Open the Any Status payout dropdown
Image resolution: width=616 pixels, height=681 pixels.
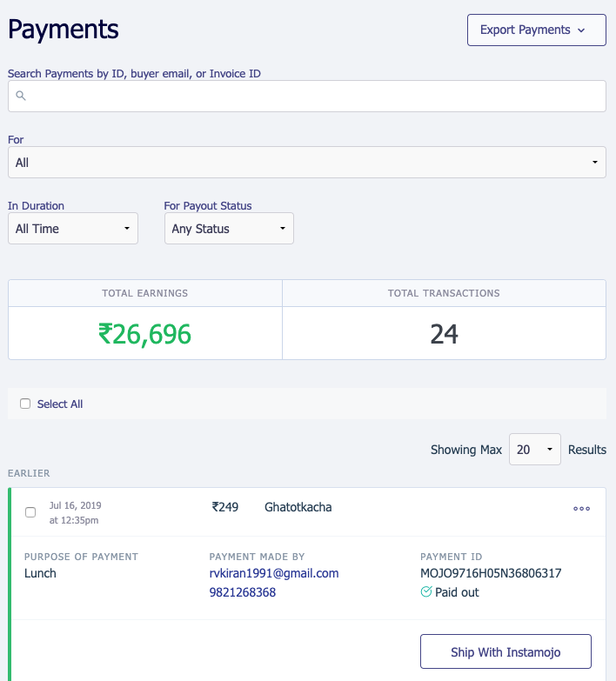click(229, 229)
